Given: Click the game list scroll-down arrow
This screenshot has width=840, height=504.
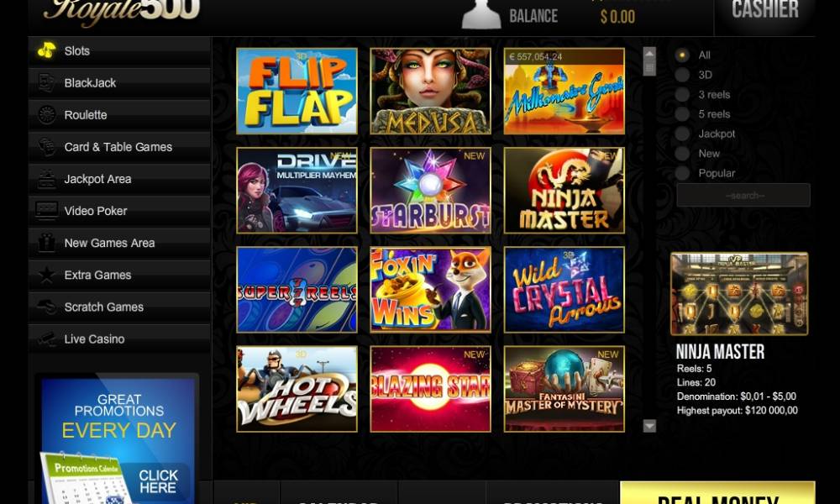Looking at the screenshot, I should 649,426.
